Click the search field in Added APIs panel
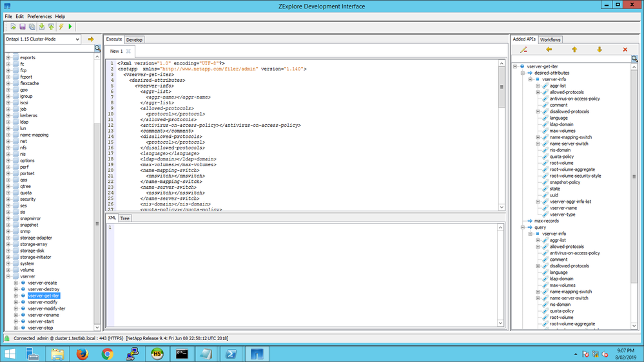644x362 pixels. point(571,59)
